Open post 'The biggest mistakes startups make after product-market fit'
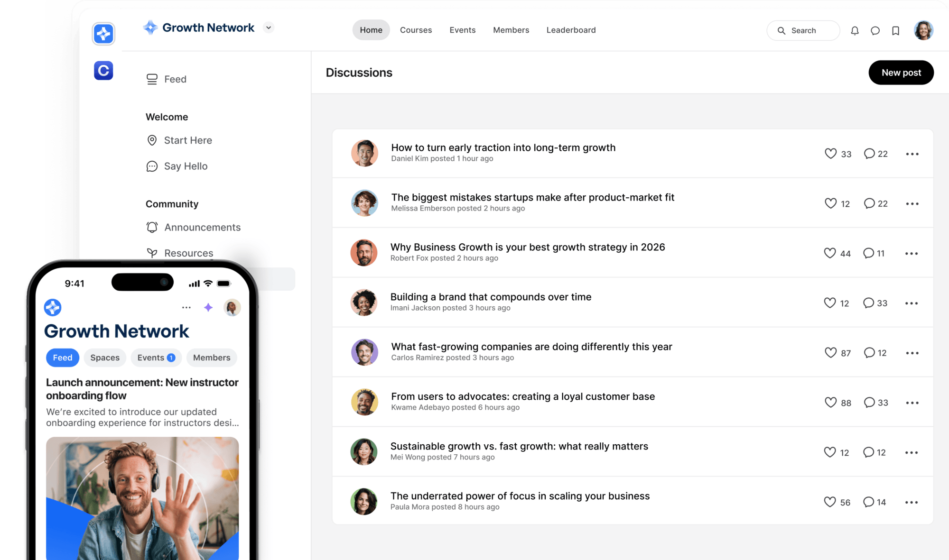Viewport: 949px width, 560px height. (533, 197)
